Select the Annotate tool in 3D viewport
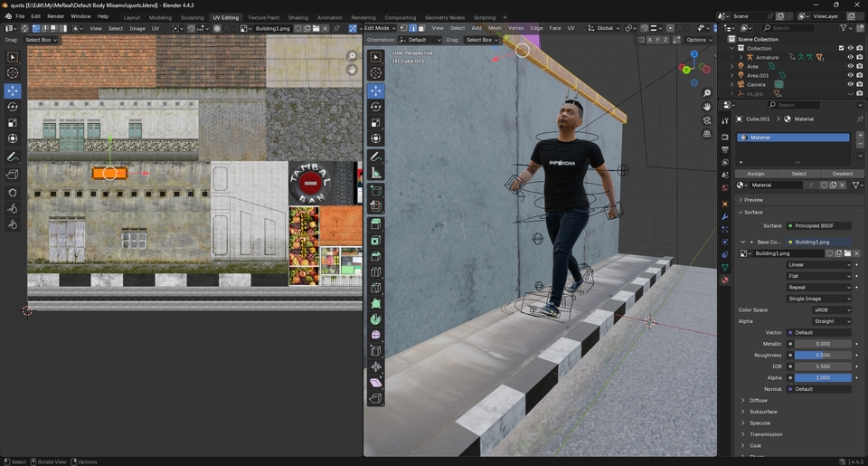Image resolution: width=868 pixels, height=466 pixels. [x=376, y=157]
